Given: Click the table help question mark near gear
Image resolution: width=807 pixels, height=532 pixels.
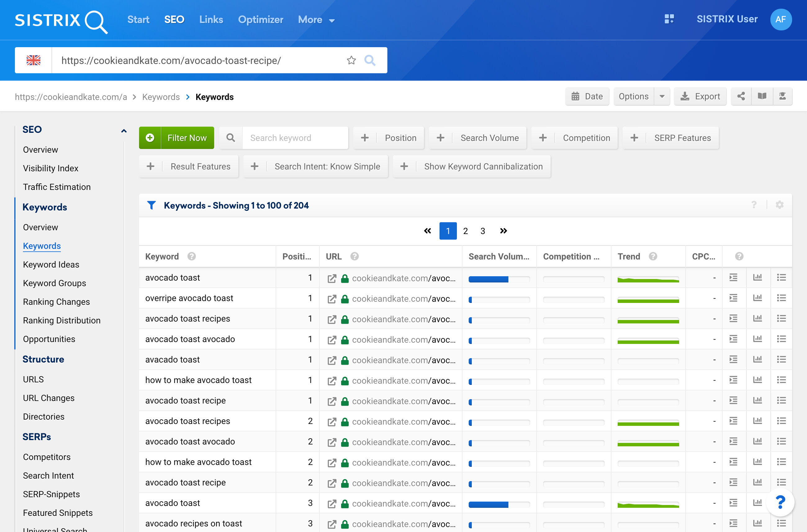Looking at the screenshot, I should click(754, 205).
